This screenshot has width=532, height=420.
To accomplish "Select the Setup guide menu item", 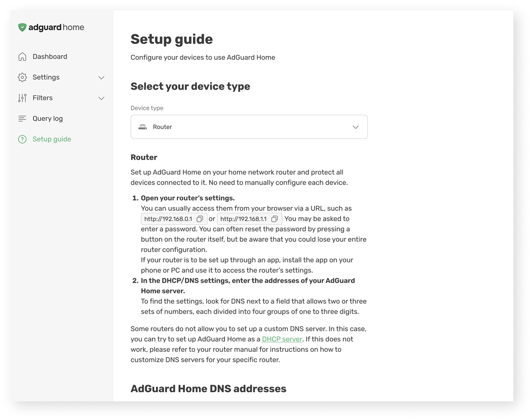I will tap(52, 139).
